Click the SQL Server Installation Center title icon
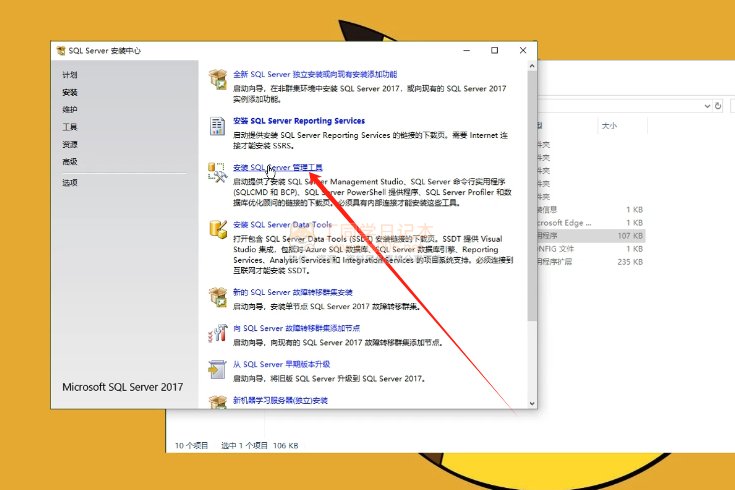This screenshot has width=735, height=490. [x=61, y=50]
